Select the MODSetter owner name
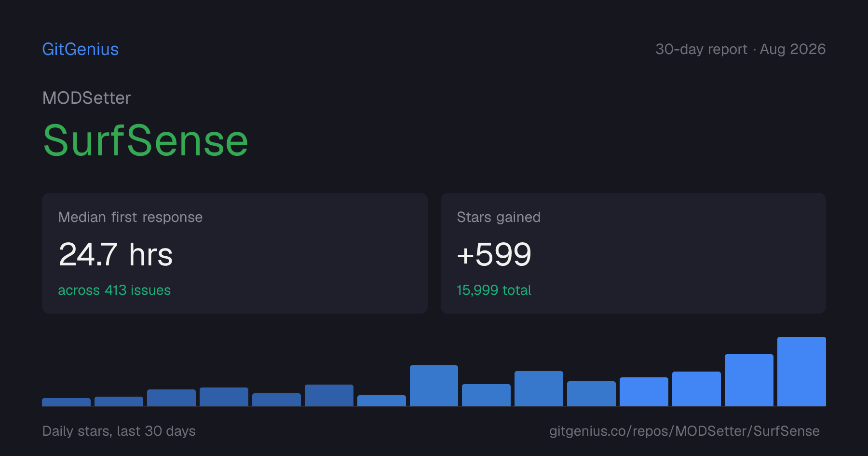The image size is (868, 456). pyautogui.click(x=86, y=98)
